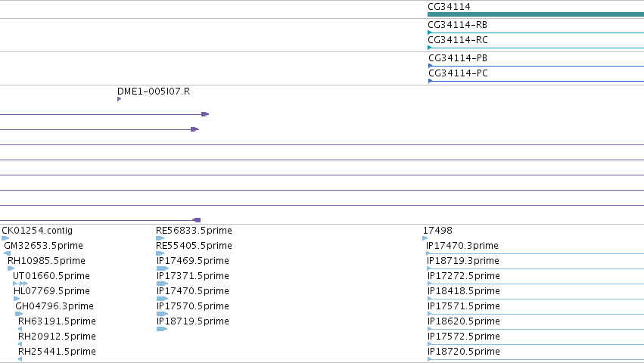This screenshot has width=644, height=363.
Task: Select IP18719.5prime EST label
Action: tap(193, 321)
